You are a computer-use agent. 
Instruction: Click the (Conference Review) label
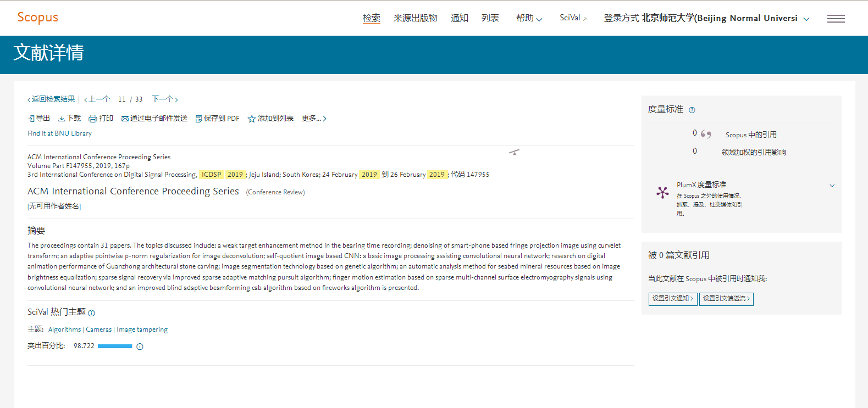click(x=275, y=192)
